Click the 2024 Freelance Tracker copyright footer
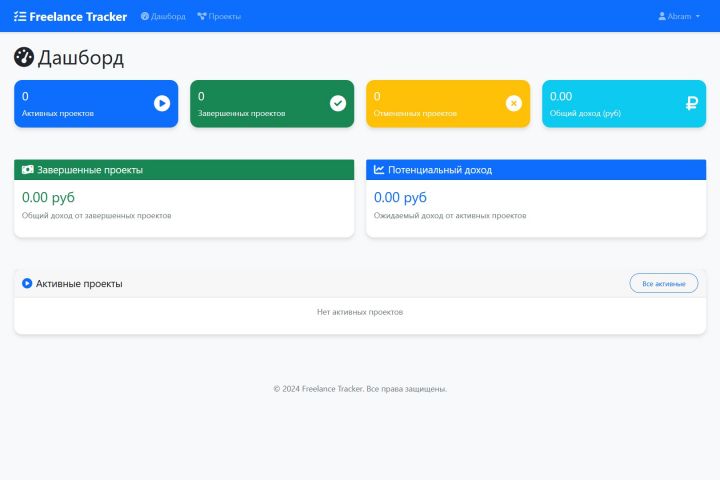 pos(360,389)
